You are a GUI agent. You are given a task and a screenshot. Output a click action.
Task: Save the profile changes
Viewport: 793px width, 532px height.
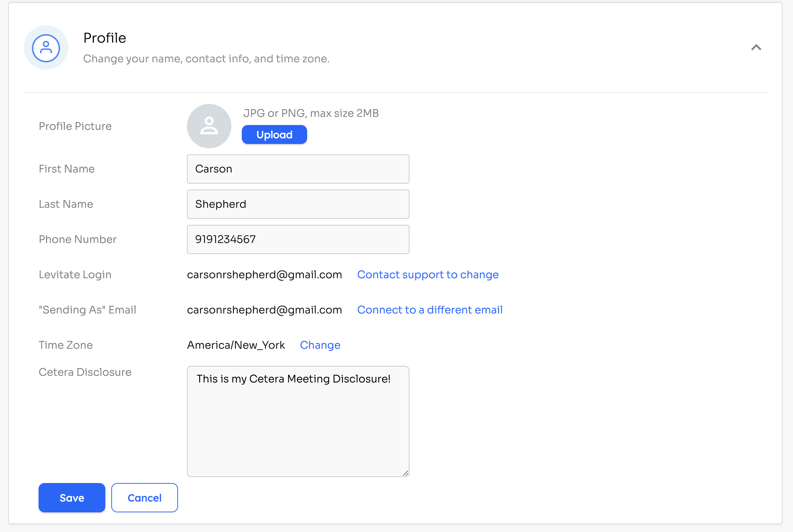click(x=72, y=498)
